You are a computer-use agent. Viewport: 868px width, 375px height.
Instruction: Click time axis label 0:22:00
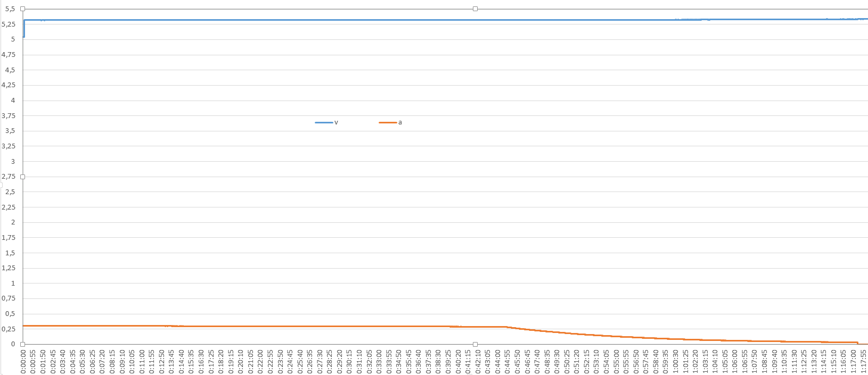(260, 362)
